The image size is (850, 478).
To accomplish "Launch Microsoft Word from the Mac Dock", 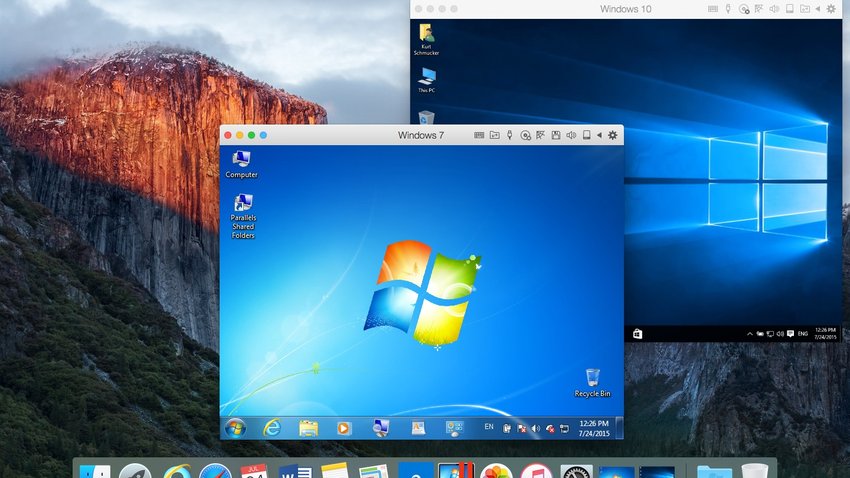I will point(295,471).
